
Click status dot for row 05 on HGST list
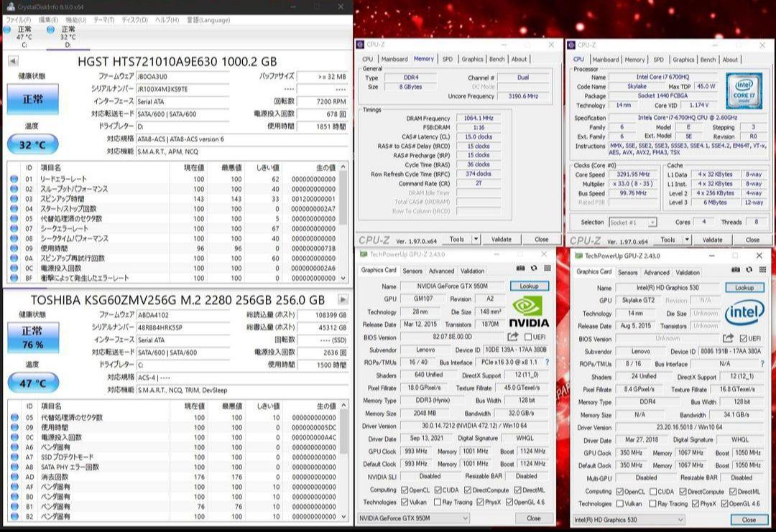coord(14,218)
